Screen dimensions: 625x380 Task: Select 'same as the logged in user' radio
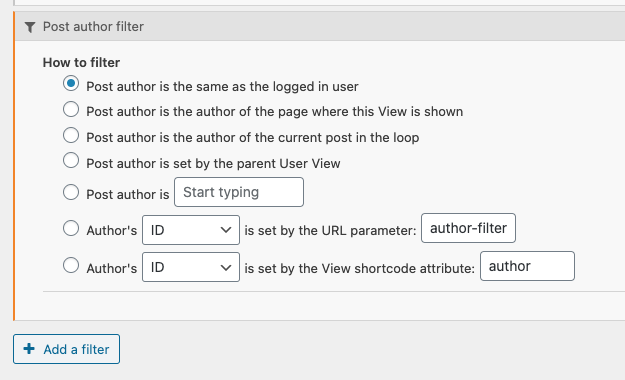[x=71, y=84]
